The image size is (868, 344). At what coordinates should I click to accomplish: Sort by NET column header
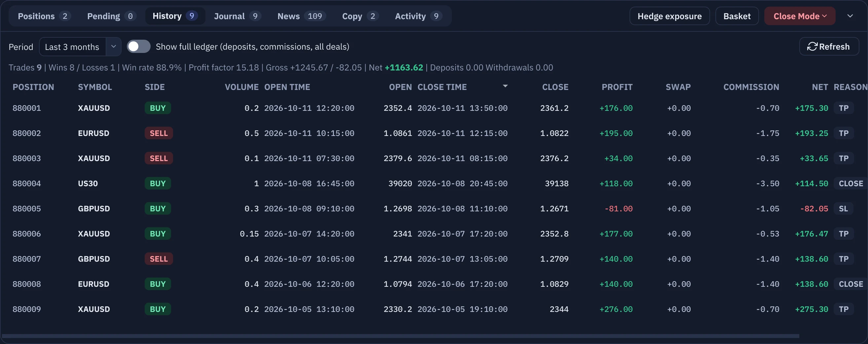(x=820, y=87)
